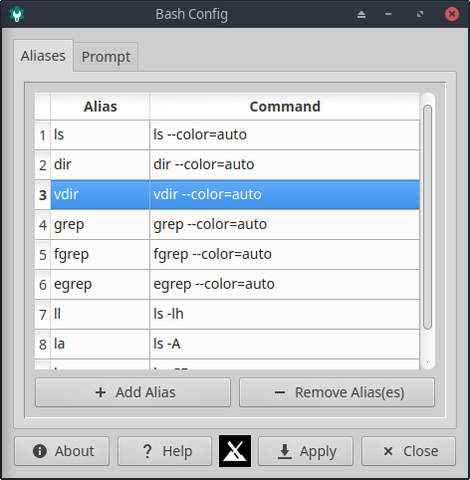Select row header number 7
Viewport: 470px width, 480px height.
43,314
